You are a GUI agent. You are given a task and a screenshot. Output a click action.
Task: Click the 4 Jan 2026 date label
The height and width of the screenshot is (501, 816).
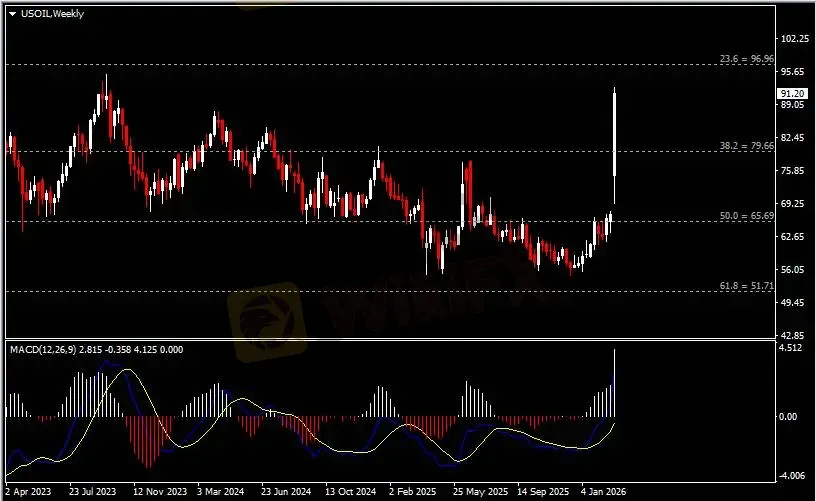pos(604,492)
